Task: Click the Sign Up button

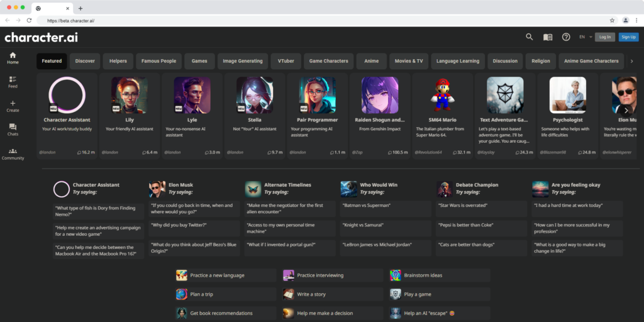Action: 629,37
